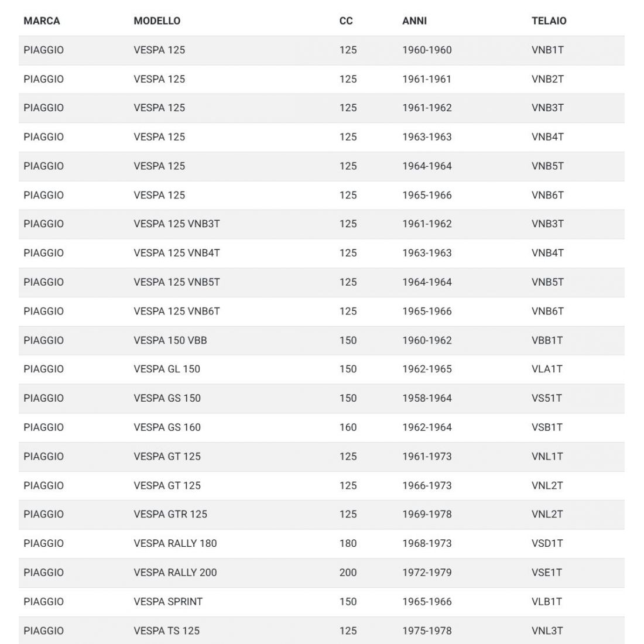Select the VESPA GL 150 row
The height and width of the screenshot is (644, 644).
pyautogui.click(x=167, y=369)
